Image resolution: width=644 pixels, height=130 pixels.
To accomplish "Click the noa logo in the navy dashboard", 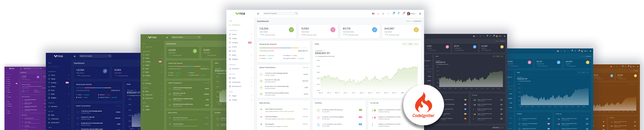I will click(x=58, y=56).
